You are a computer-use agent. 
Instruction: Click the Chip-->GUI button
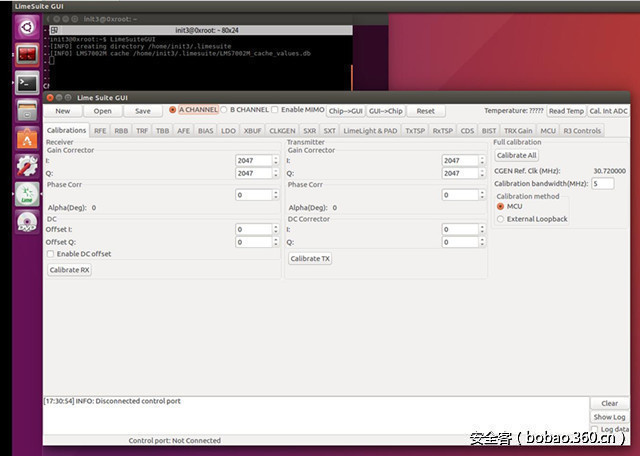345,111
